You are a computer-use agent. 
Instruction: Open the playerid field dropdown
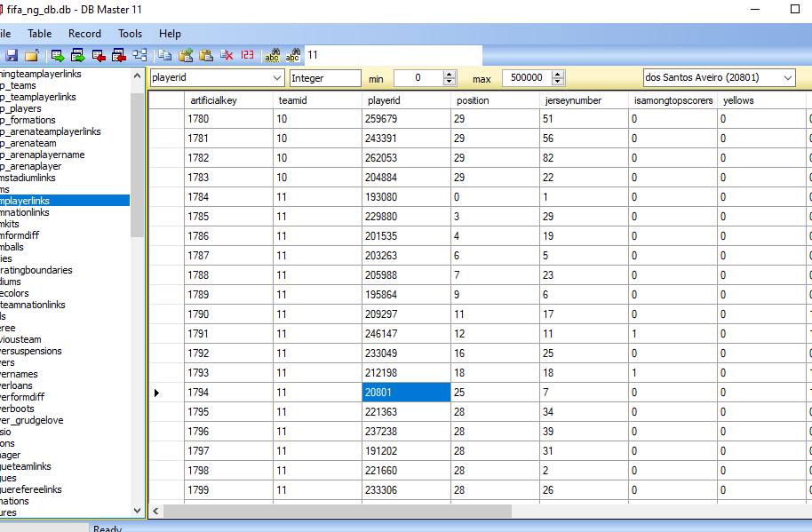tap(277, 78)
